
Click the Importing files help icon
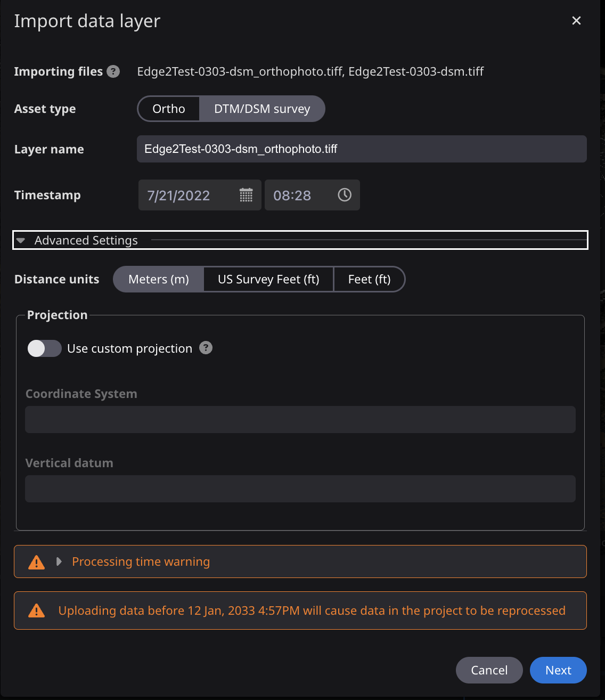pyautogui.click(x=113, y=71)
